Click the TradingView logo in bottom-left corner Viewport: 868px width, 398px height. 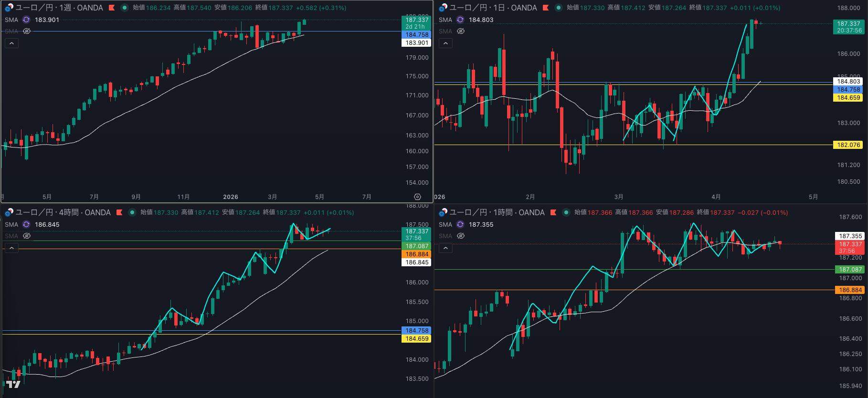(x=13, y=384)
